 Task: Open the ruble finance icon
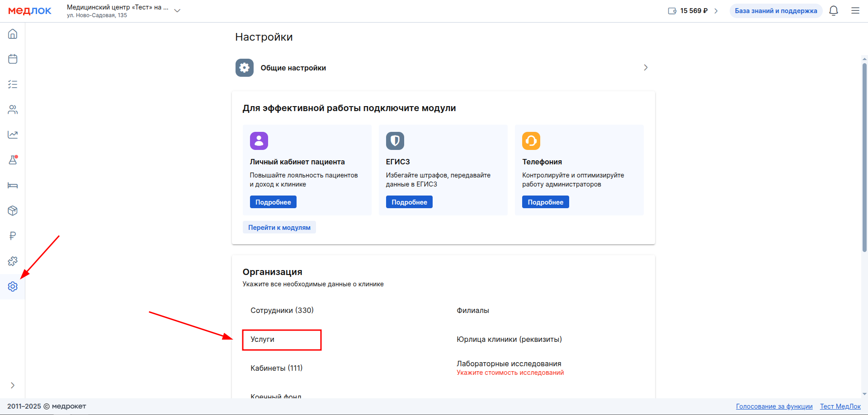pyautogui.click(x=13, y=236)
